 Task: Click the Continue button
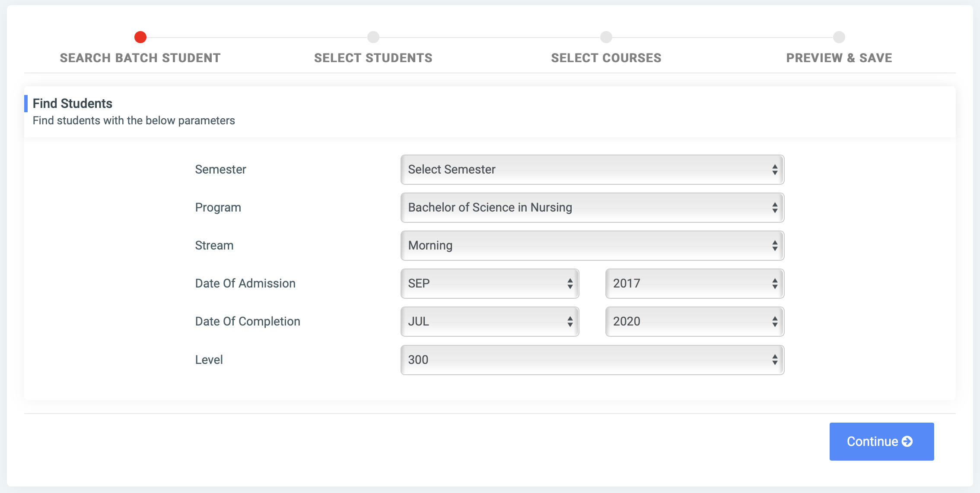tap(881, 441)
